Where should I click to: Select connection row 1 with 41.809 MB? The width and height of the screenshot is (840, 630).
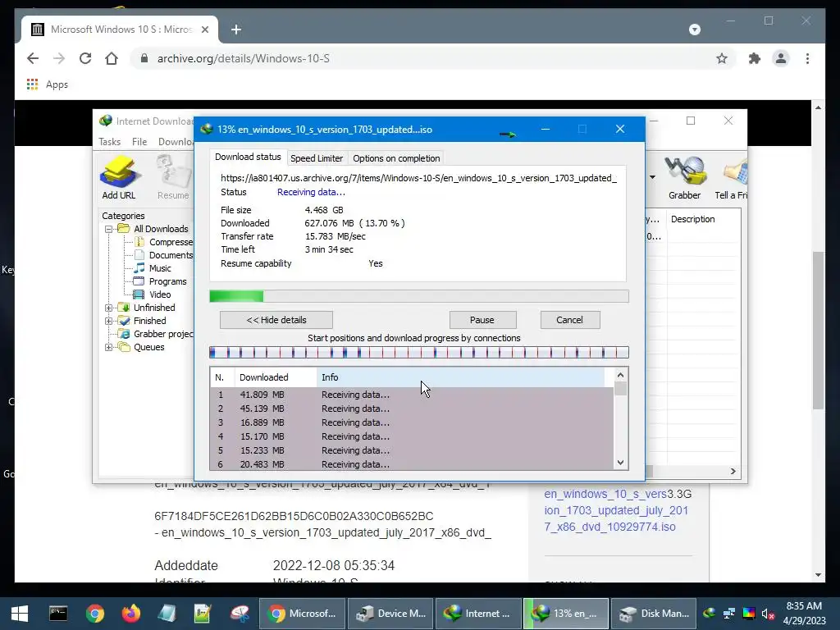(412, 395)
